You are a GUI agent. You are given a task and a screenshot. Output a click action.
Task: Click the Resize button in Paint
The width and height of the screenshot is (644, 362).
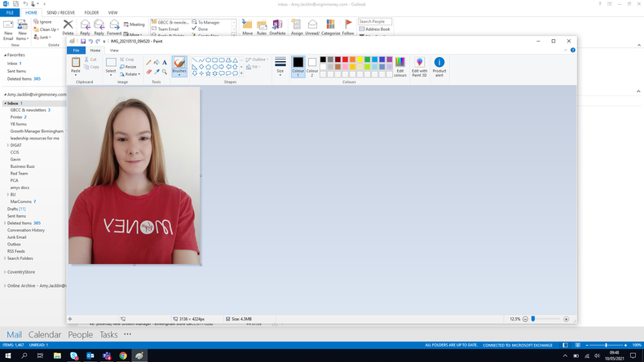pos(128,67)
